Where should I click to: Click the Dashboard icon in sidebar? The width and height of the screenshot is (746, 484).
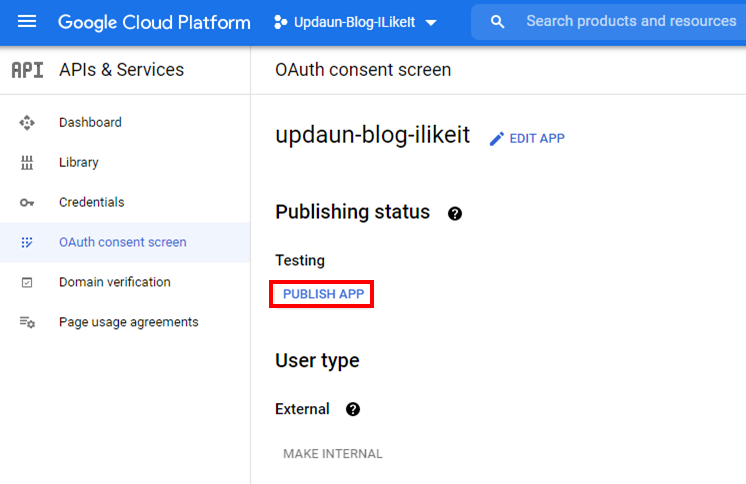click(x=27, y=123)
